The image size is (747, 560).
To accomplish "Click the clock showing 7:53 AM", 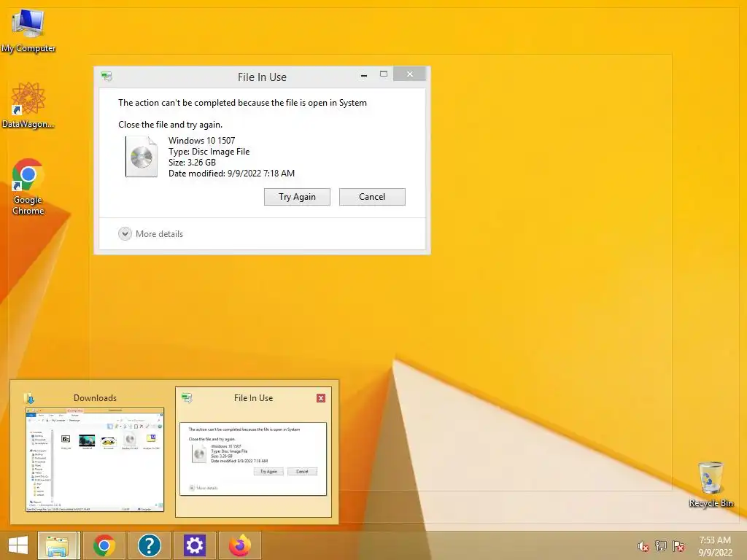I will pos(715,546).
